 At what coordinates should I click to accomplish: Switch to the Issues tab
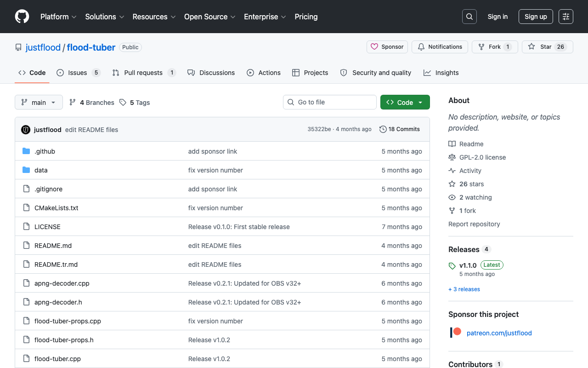pyautogui.click(x=79, y=73)
